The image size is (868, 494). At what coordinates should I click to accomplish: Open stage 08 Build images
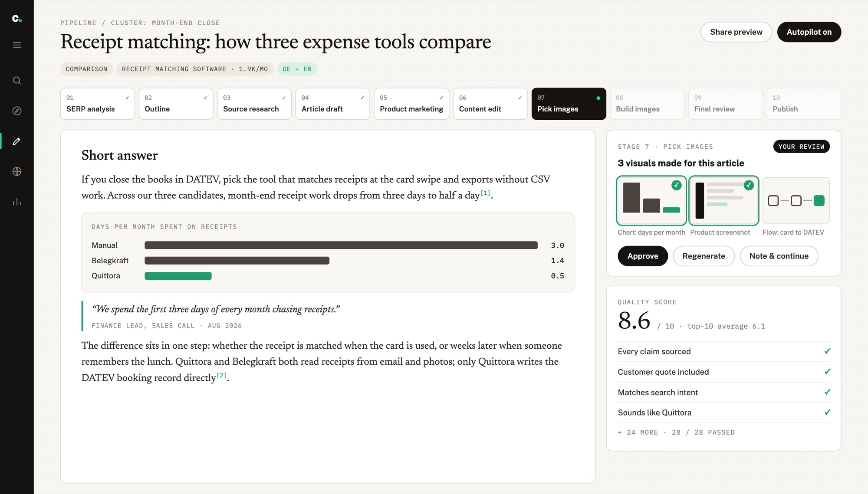647,104
